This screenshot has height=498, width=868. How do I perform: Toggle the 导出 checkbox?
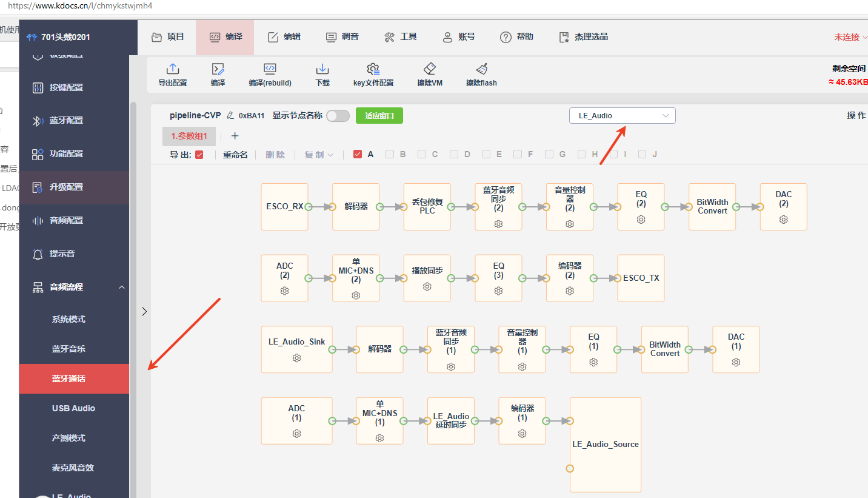click(199, 155)
